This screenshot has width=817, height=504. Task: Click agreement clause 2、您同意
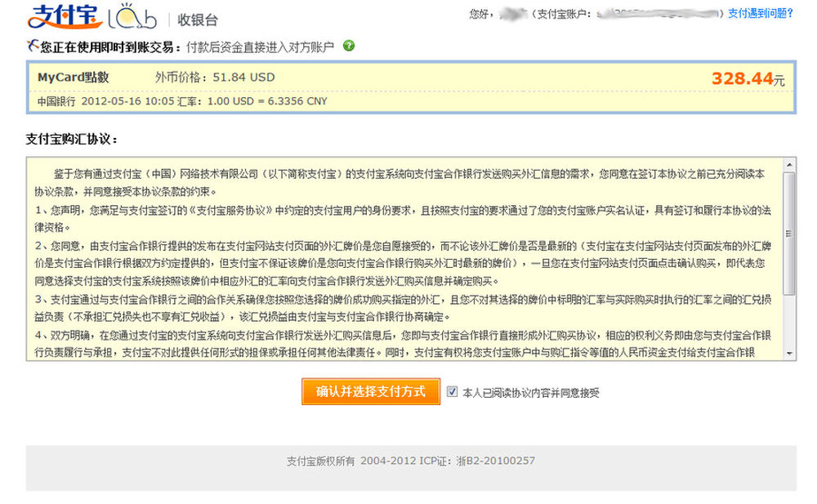coord(403,263)
